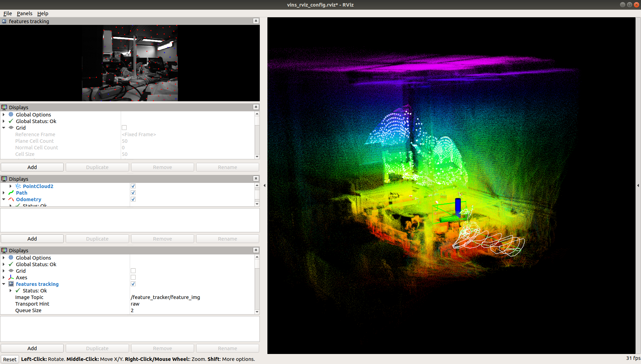Close the middle Displays panel
This screenshot has height=364, width=641.
click(x=256, y=179)
